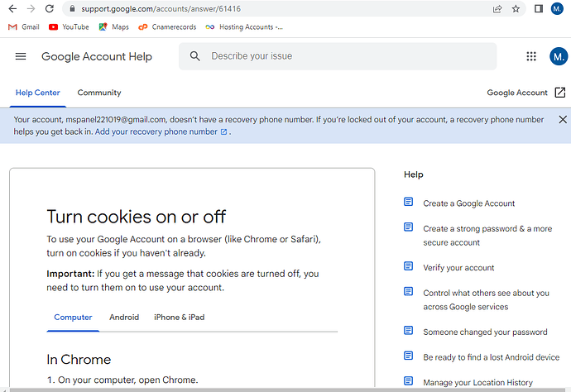571x392 pixels.
Task: Dismiss the recovery phone notification banner
Action: pyautogui.click(x=563, y=120)
